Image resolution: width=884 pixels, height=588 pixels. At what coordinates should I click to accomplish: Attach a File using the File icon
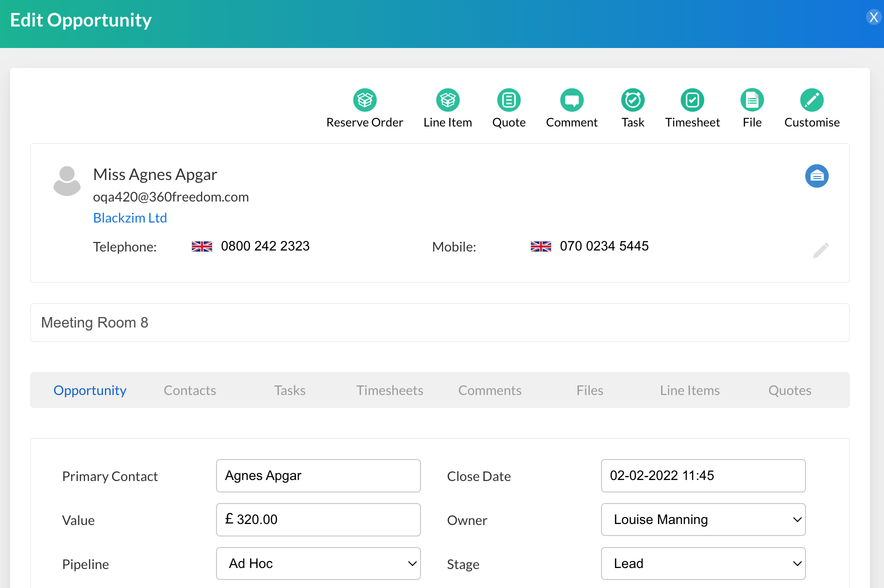point(752,100)
